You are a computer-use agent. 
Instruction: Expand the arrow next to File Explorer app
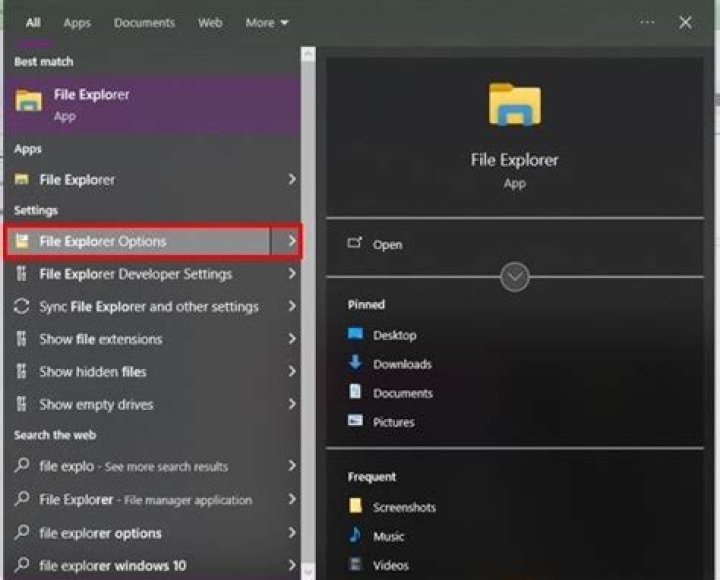coord(292,179)
